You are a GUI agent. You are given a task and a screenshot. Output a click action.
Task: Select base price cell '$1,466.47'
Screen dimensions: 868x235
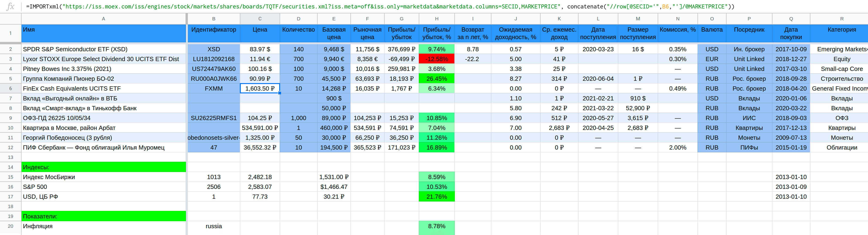tap(334, 187)
